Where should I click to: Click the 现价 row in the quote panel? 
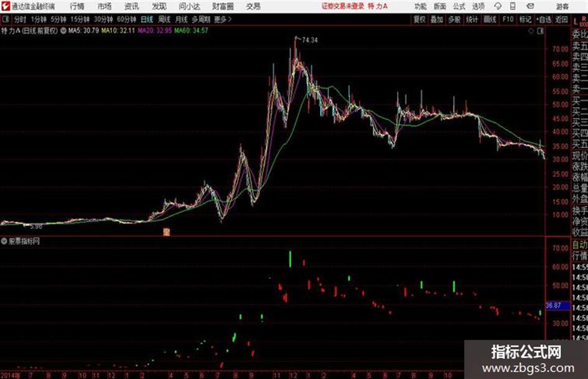[580, 156]
